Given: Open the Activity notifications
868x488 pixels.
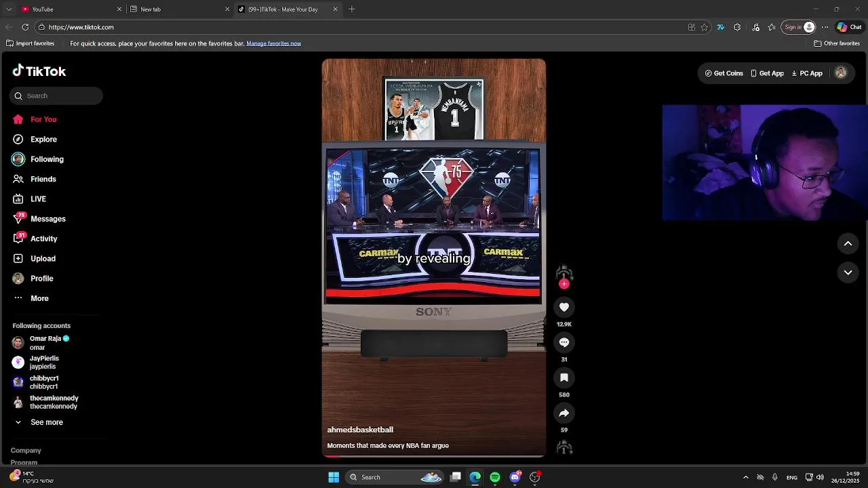Looking at the screenshot, I should click(43, 239).
